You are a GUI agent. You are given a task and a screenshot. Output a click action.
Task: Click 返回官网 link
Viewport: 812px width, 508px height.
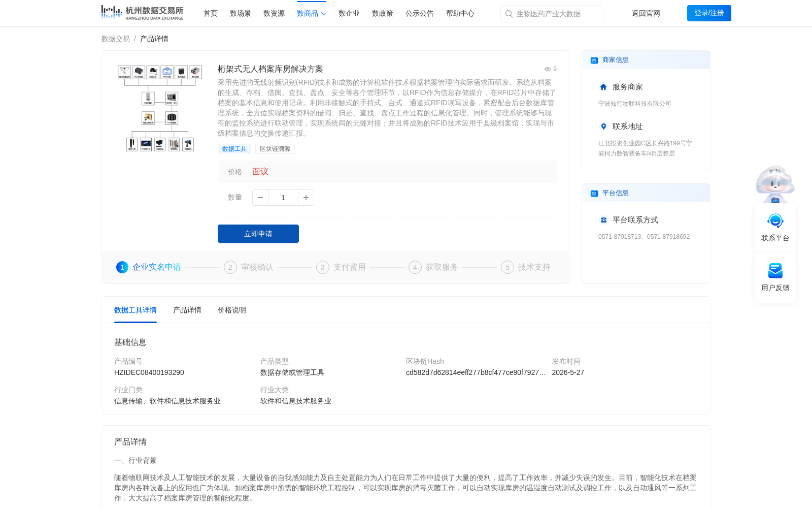[646, 13]
